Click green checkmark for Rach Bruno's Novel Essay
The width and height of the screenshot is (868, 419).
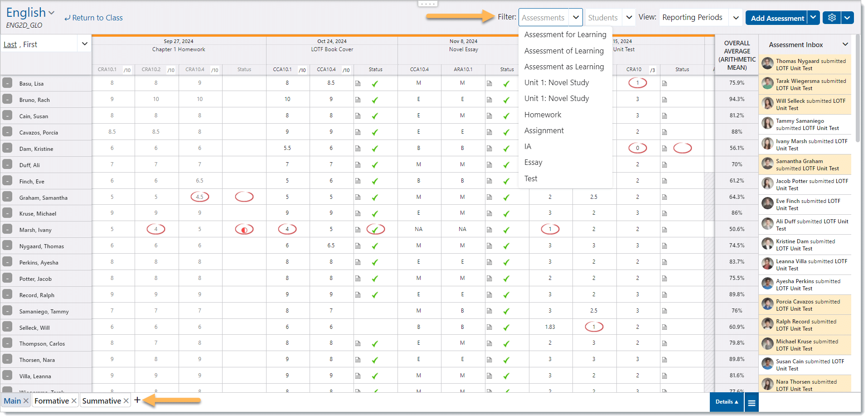click(x=506, y=100)
